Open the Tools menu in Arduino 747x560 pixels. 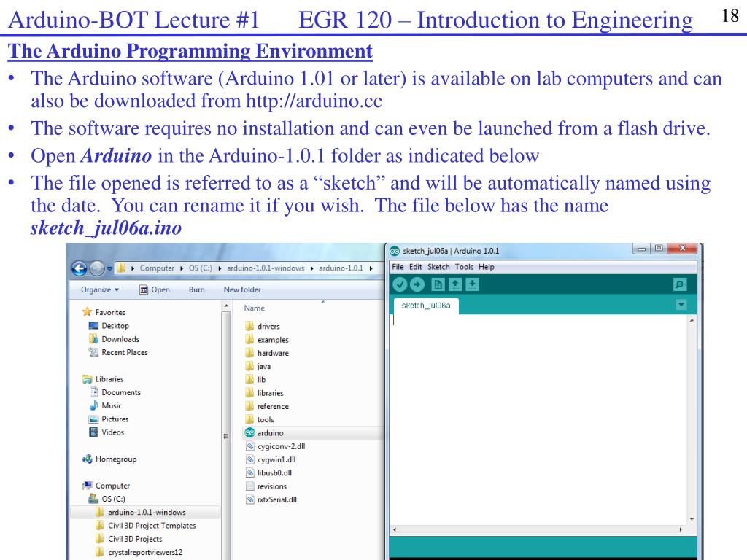tap(464, 267)
